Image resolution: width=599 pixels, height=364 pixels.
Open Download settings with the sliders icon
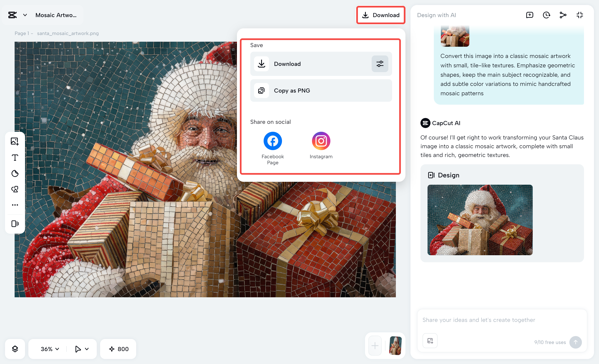[x=380, y=64]
